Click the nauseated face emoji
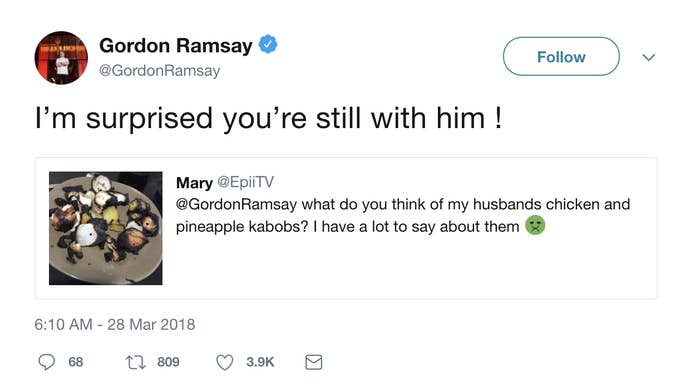Screen dimensions: 700x391 click(x=535, y=225)
